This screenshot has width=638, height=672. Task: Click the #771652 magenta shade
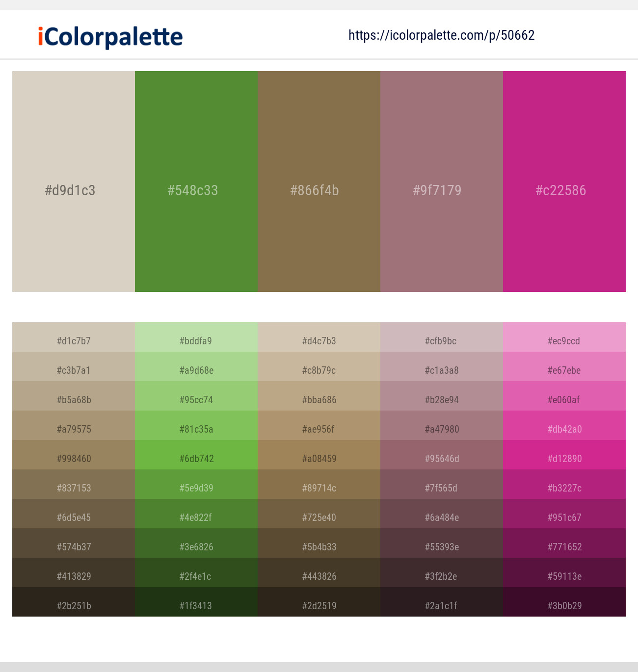[x=564, y=547]
